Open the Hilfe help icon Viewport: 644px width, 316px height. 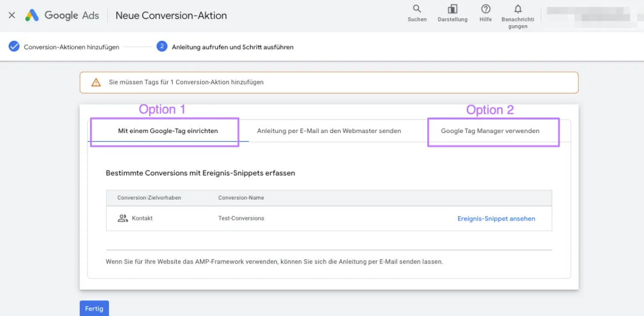click(x=485, y=11)
